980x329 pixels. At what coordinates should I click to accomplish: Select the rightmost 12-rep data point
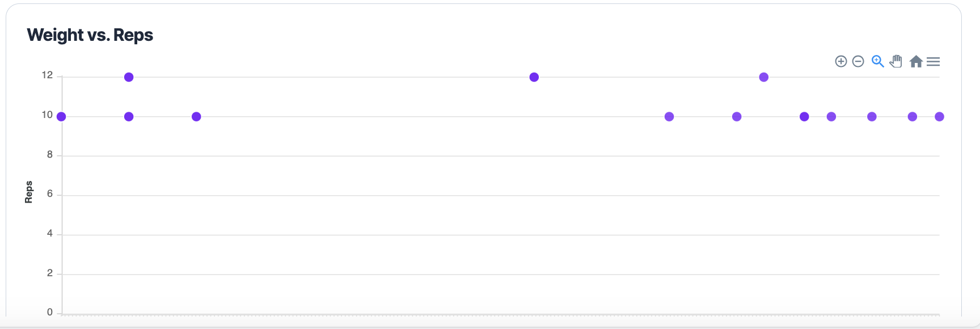764,77
